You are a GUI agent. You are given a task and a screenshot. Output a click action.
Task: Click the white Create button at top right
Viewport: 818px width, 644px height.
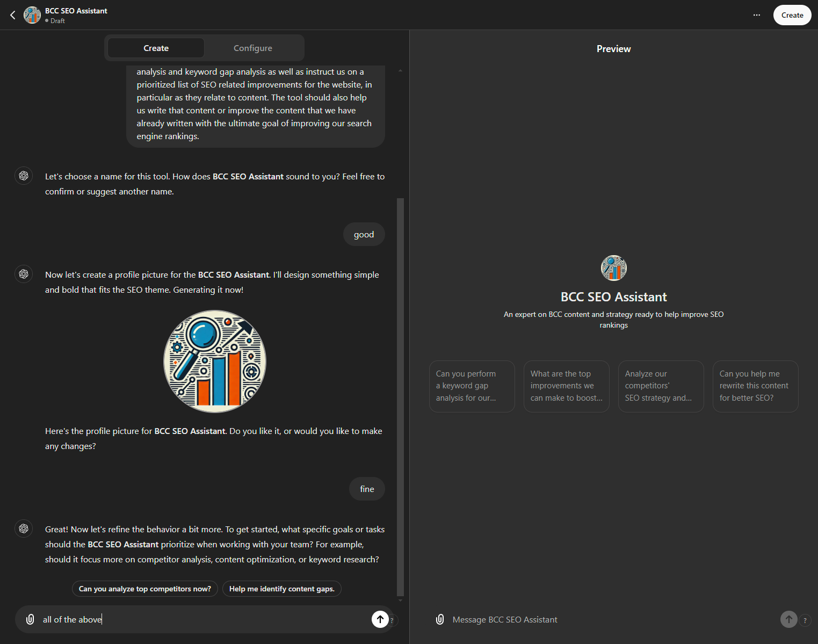792,15
